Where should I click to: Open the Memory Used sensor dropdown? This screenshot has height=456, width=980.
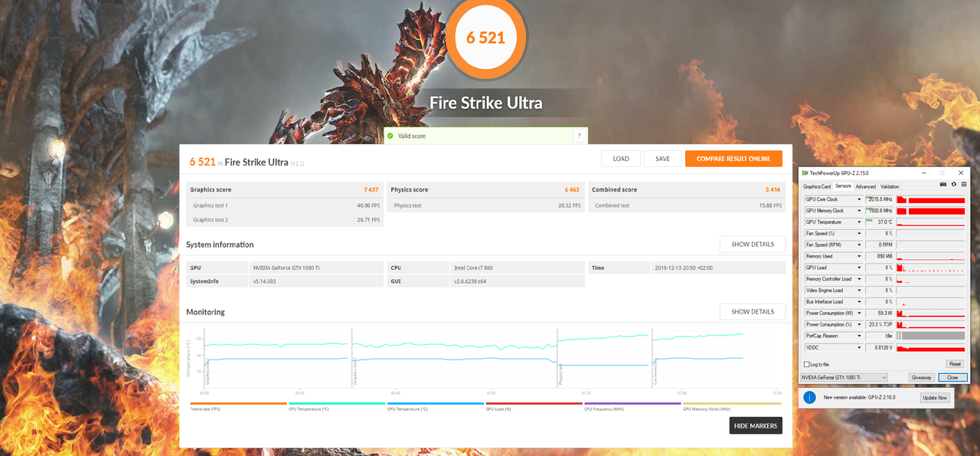(859, 256)
